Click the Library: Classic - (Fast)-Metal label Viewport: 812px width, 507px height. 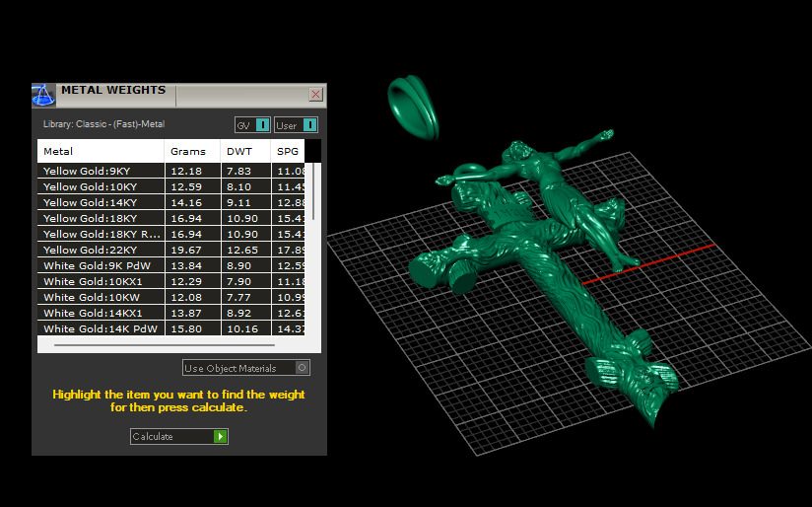click(x=103, y=124)
